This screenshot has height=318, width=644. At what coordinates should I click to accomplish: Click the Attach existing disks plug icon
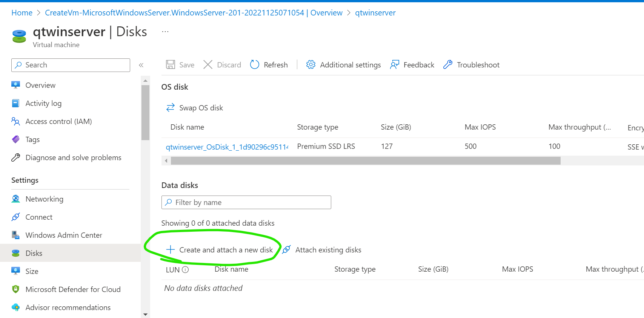click(287, 250)
